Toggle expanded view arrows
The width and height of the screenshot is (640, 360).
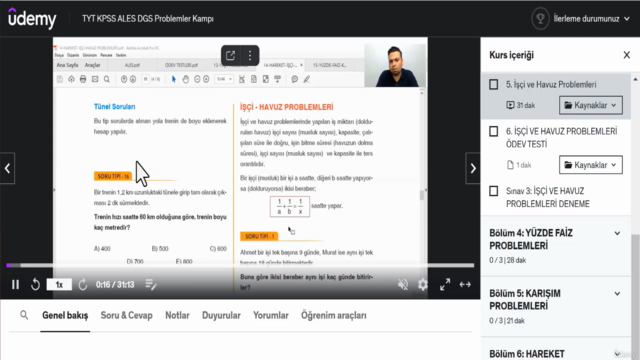[465, 284]
